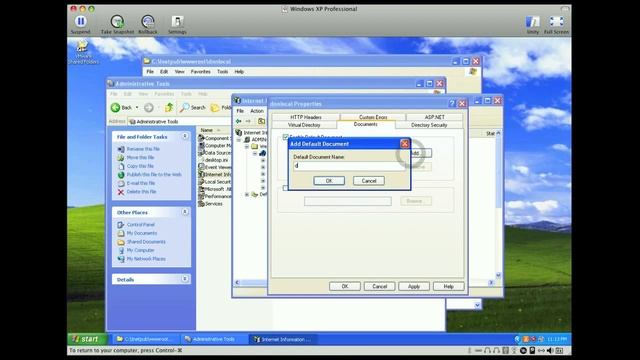This screenshot has width=640, height=360.
Task: Select Event Viewer item in file list
Action: 214,167
